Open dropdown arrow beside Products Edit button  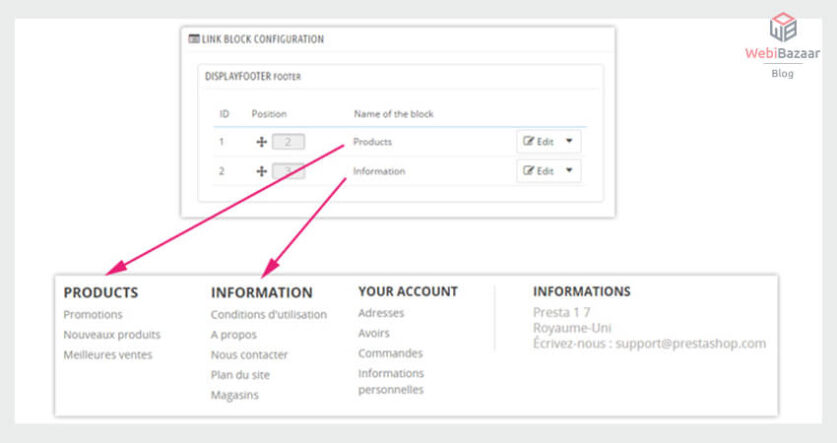[x=570, y=142]
